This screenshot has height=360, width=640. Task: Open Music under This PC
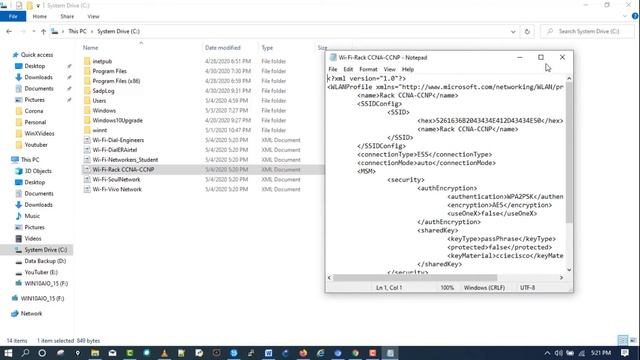pos(32,216)
